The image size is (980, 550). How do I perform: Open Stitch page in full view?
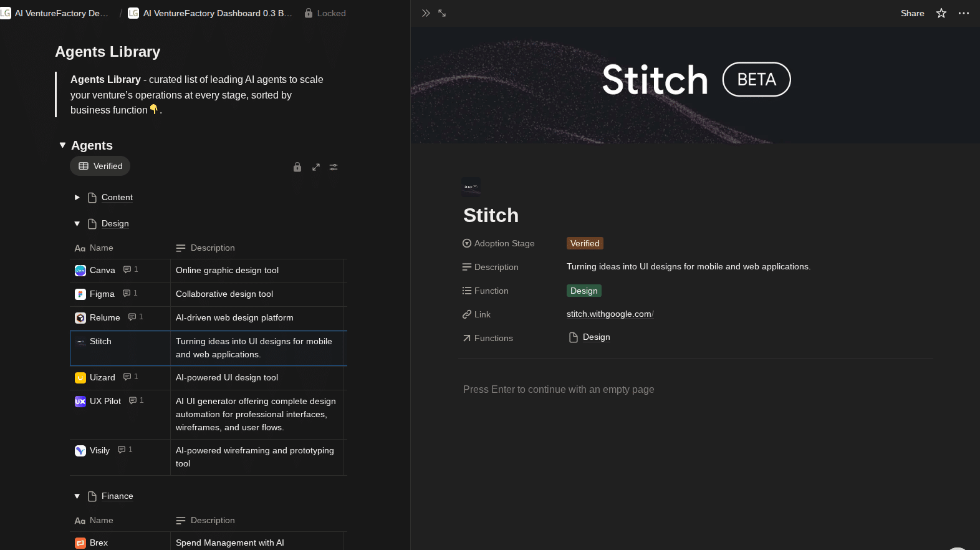(x=442, y=13)
